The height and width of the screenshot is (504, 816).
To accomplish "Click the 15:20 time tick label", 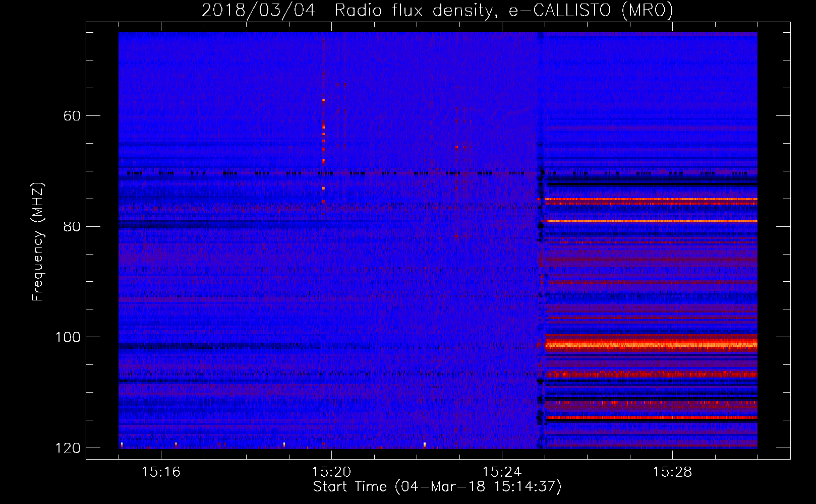I will [331, 472].
